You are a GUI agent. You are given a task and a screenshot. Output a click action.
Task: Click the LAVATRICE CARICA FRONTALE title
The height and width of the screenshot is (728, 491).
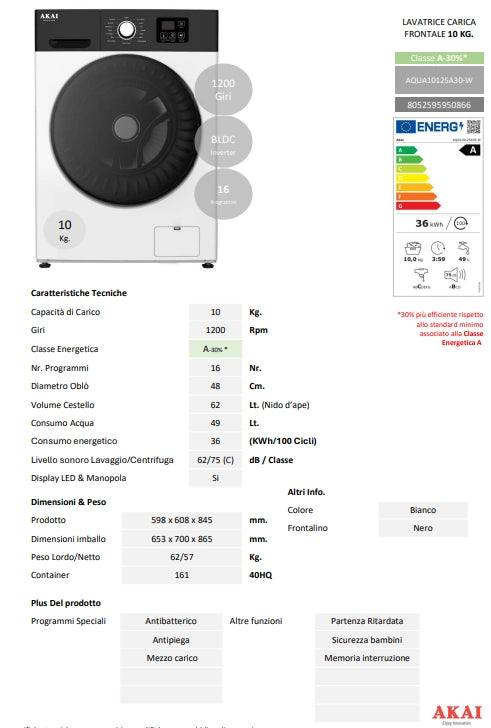(x=439, y=28)
